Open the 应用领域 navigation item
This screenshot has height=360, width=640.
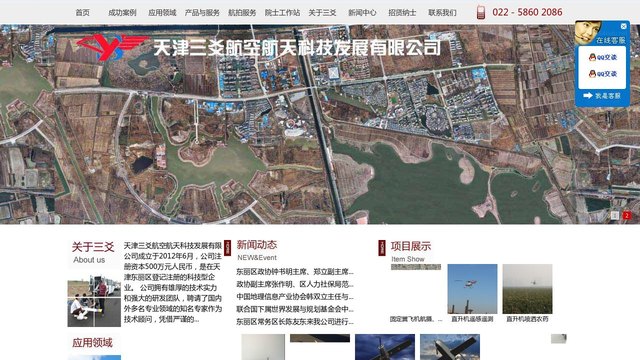162,13
